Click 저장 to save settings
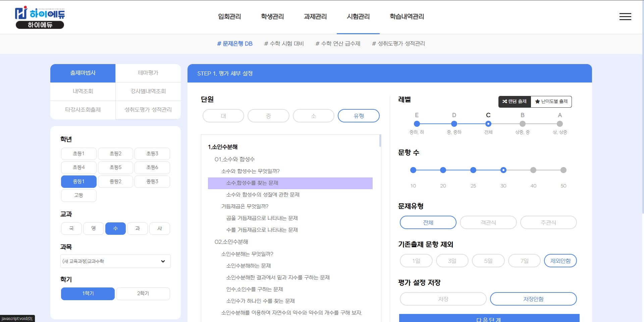This screenshot has height=322, width=644. click(443, 299)
